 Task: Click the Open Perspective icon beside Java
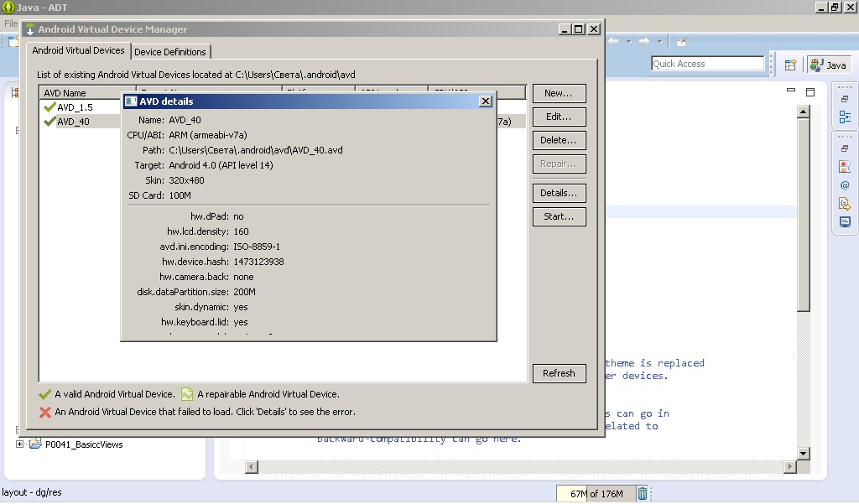pyautogui.click(x=790, y=65)
